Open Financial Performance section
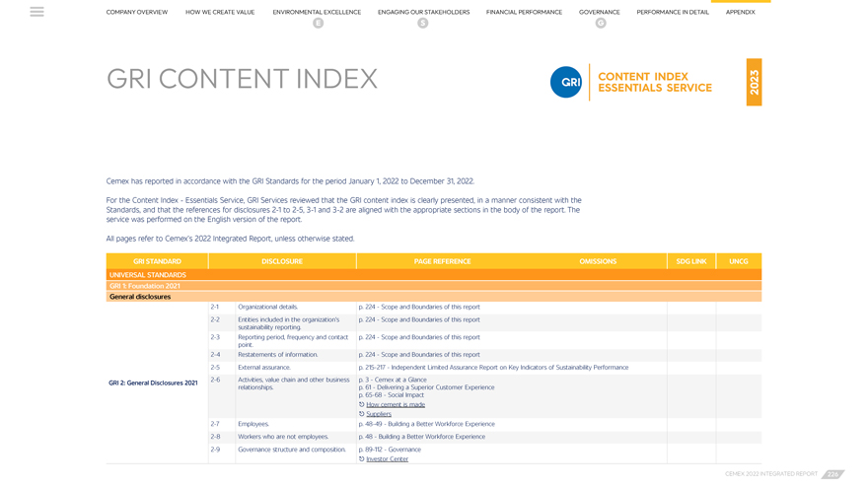The width and height of the screenshot is (868, 488). pyautogui.click(x=524, y=12)
